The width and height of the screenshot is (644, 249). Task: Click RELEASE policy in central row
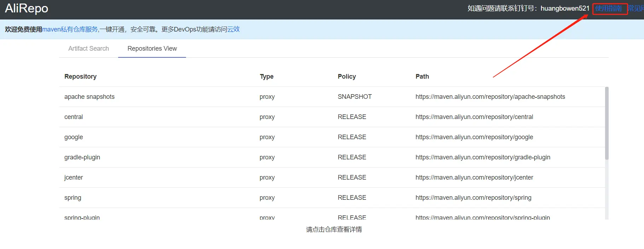[x=352, y=117]
